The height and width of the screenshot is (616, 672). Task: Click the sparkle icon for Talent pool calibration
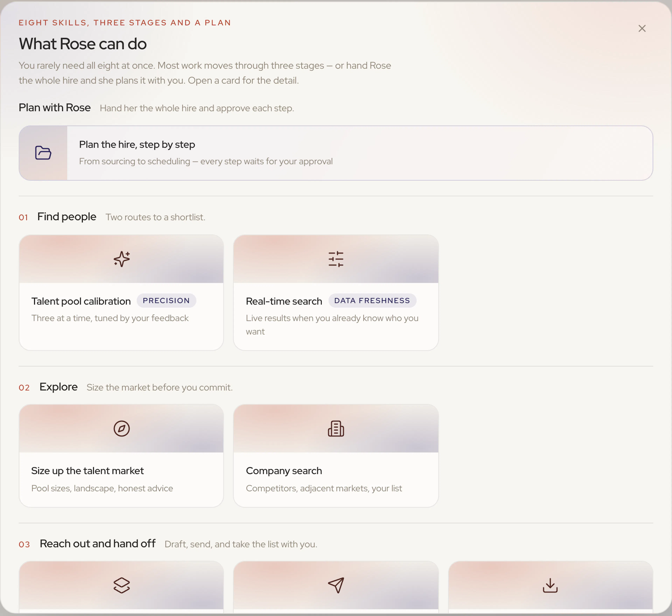tap(122, 259)
